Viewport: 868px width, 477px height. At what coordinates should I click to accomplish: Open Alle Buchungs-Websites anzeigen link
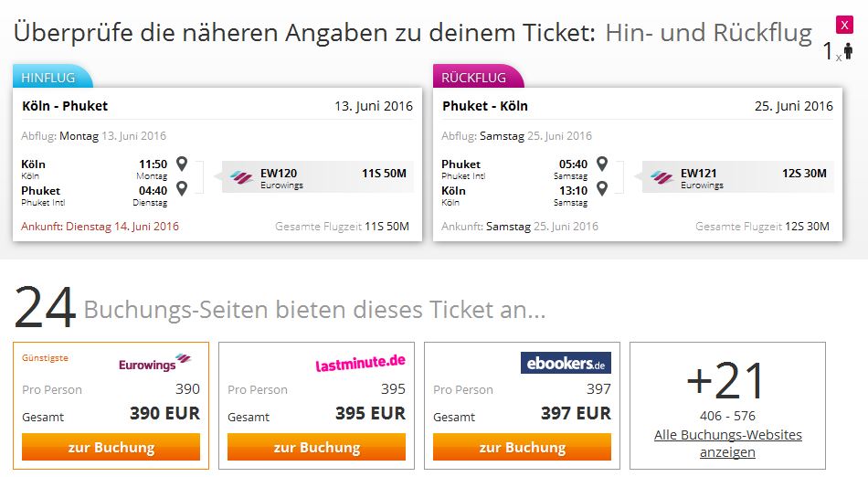[x=727, y=443]
